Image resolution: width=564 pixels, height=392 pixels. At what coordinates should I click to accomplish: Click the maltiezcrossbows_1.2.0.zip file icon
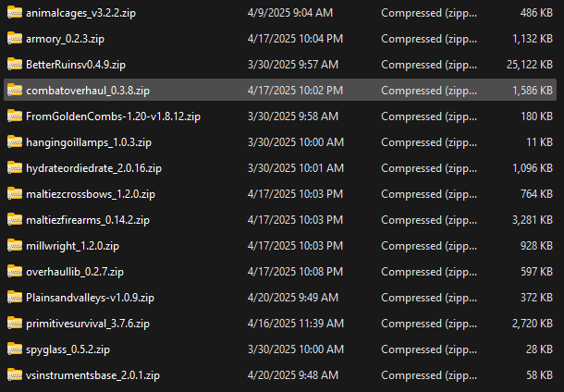[14, 193]
